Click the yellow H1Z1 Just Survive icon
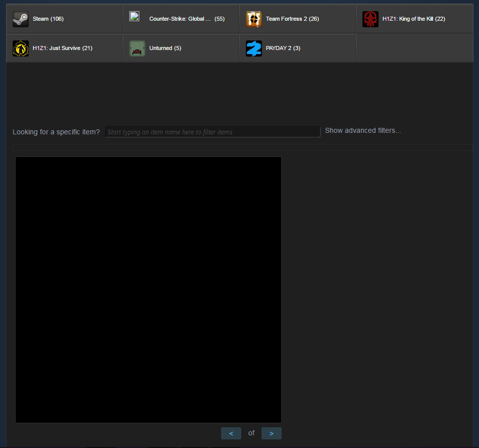 (21, 48)
